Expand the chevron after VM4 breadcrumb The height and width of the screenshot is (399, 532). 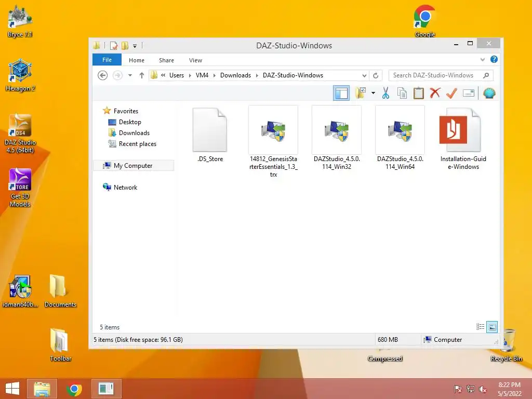pyautogui.click(x=215, y=75)
